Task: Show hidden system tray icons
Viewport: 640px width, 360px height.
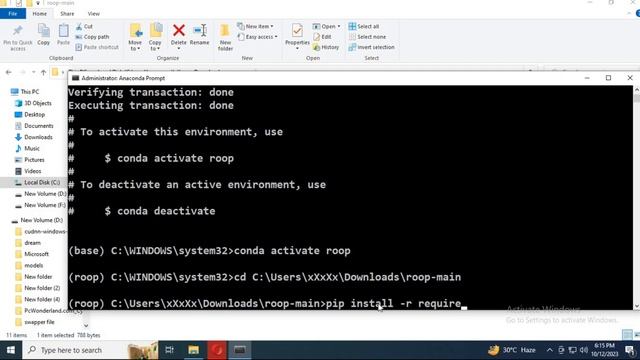Action: (x=550, y=350)
